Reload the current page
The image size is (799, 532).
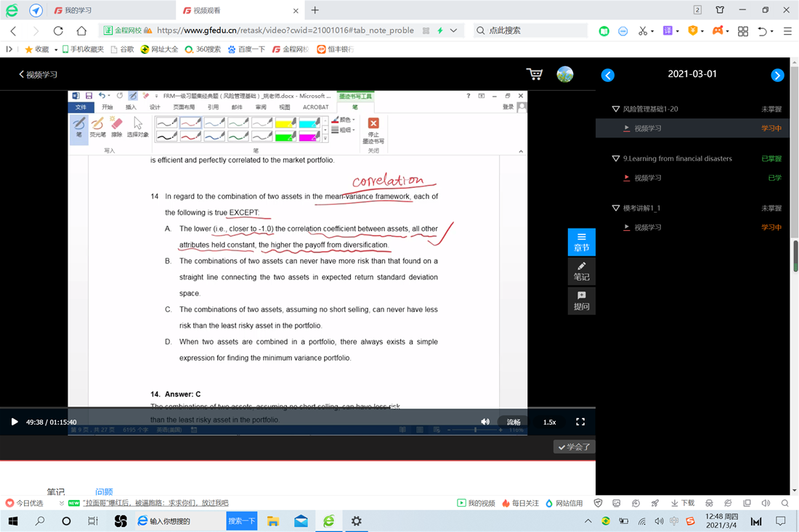pos(58,30)
